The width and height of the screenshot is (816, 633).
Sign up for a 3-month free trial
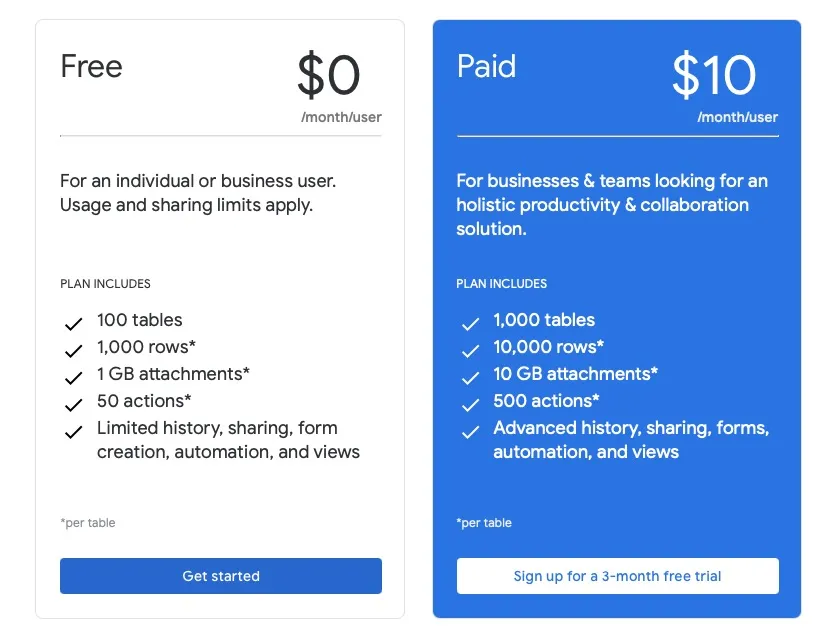point(618,576)
